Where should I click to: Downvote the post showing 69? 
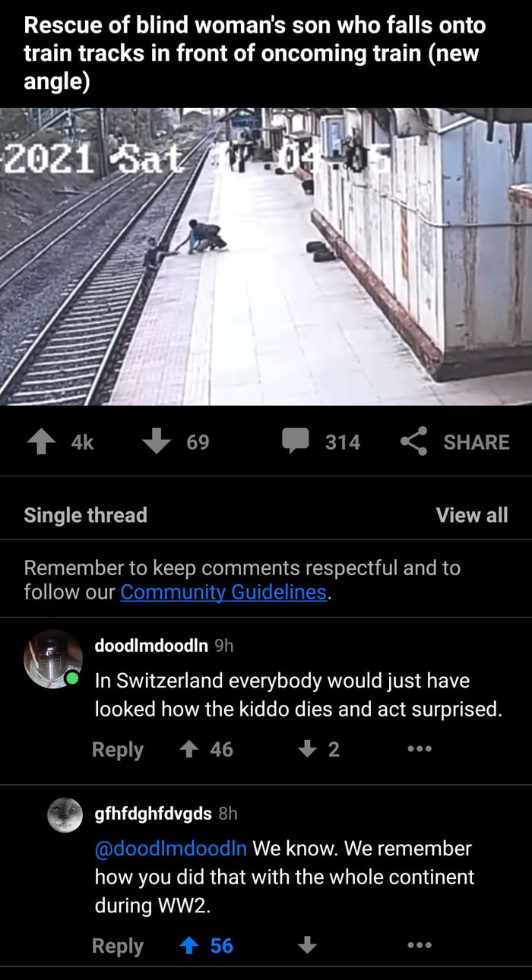coord(157,442)
